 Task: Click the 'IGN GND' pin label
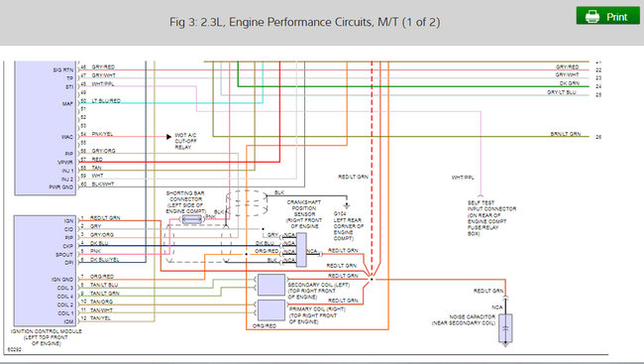click(x=62, y=280)
